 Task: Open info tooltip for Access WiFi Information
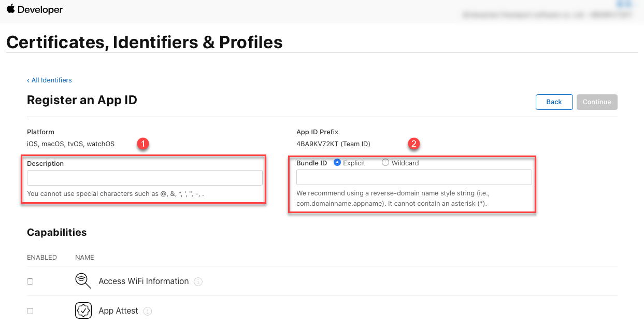point(198,281)
